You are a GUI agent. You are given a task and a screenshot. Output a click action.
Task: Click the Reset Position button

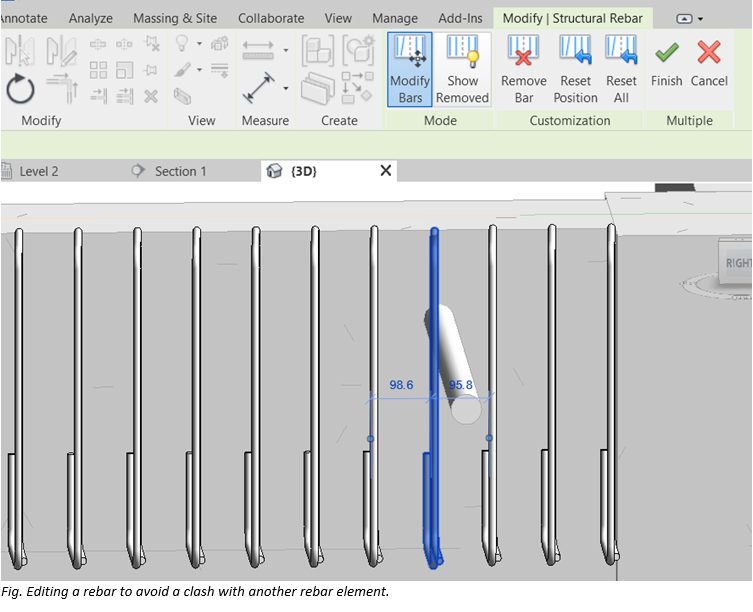tap(575, 70)
